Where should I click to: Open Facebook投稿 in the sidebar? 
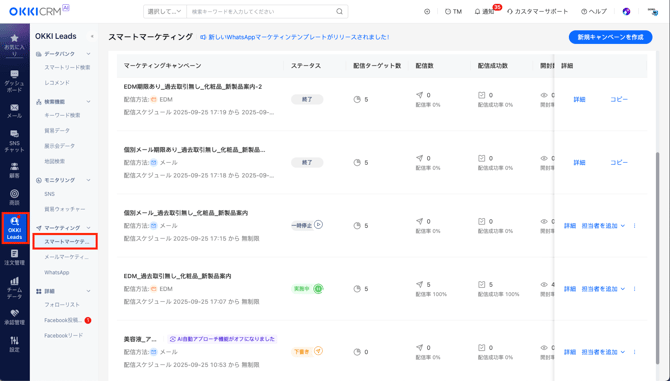(63, 320)
